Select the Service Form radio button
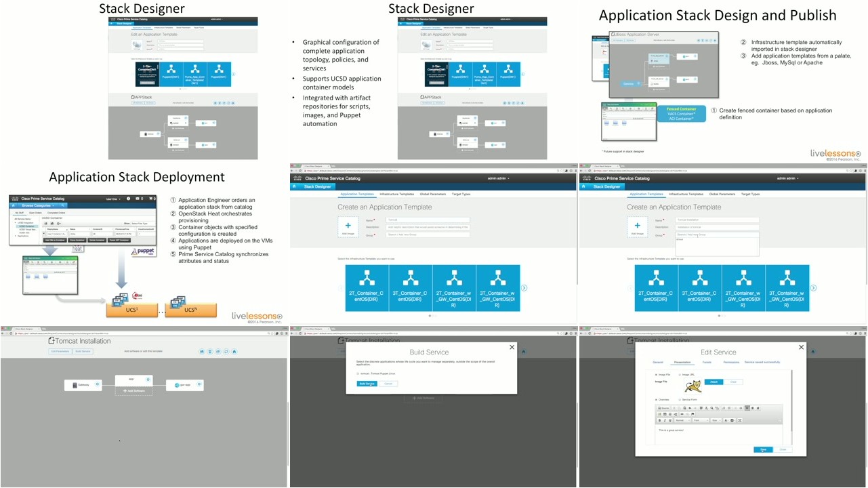 coord(680,400)
